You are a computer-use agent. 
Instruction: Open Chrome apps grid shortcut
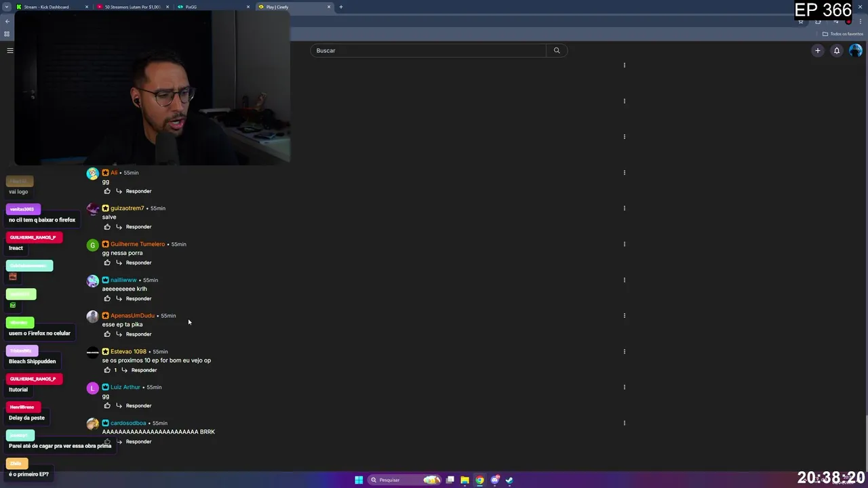7,34
